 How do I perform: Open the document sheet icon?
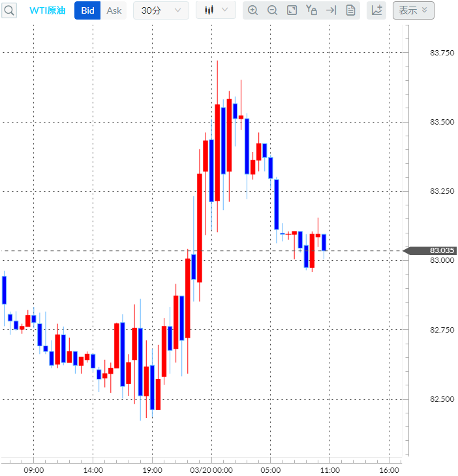point(350,10)
